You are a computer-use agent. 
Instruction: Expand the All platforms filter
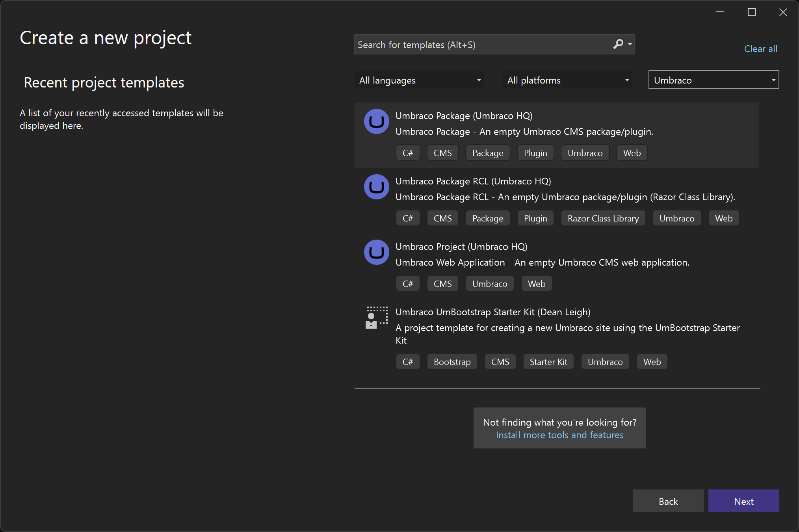(567, 80)
